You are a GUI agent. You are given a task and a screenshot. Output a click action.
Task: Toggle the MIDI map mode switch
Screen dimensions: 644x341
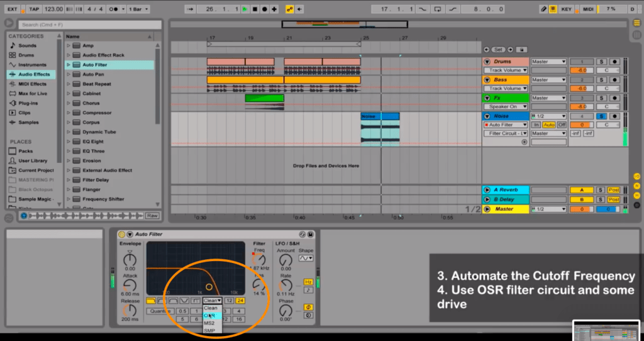(x=588, y=9)
